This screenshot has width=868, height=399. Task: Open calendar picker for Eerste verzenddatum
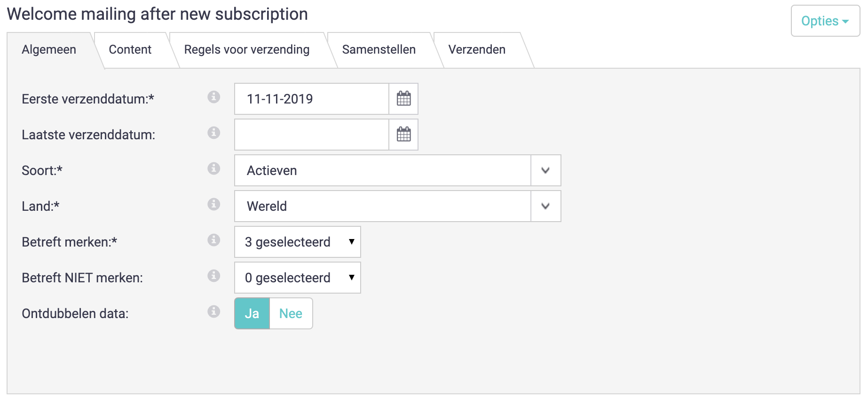coord(403,99)
